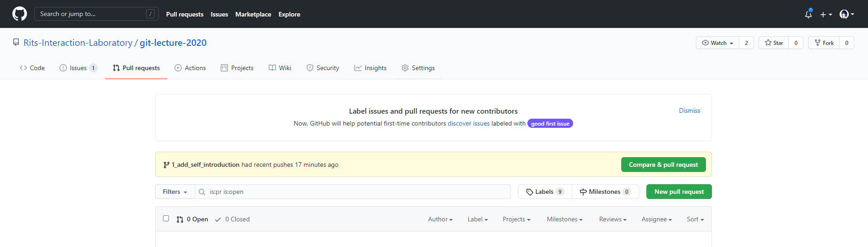
Task: Open the Insights tab
Action: [x=370, y=68]
